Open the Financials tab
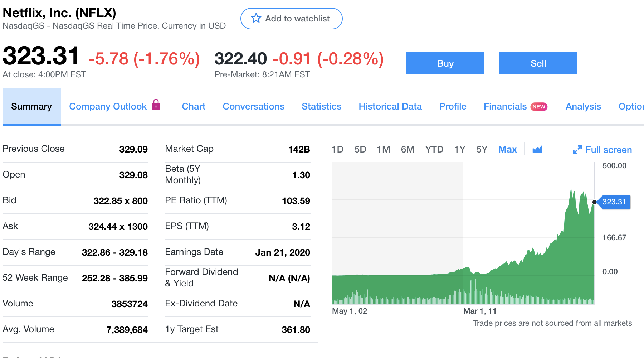Viewport: 644px width, 358px height. tap(505, 107)
